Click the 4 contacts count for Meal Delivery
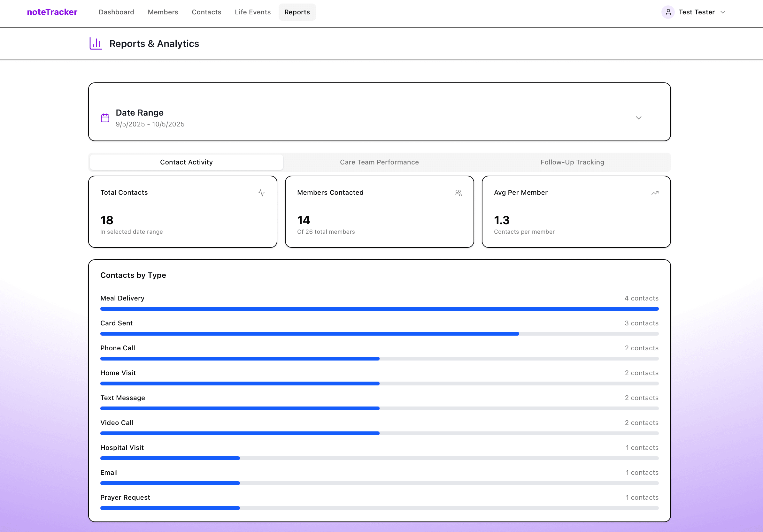 [641, 298]
